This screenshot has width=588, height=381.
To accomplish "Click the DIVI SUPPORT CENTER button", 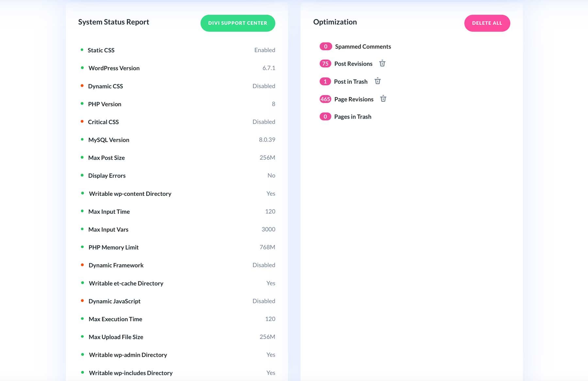I will click(238, 23).
